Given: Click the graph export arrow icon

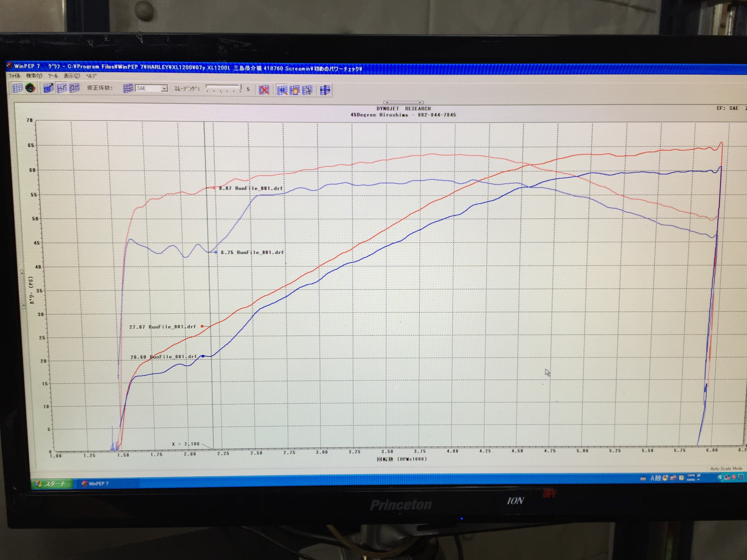Looking at the screenshot, I should click(48, 88).
